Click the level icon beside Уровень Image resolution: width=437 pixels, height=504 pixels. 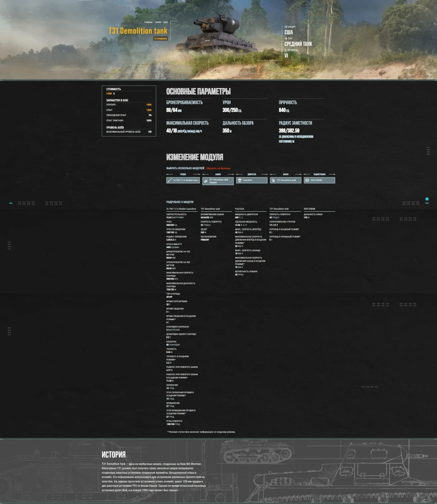coord(286,50)
